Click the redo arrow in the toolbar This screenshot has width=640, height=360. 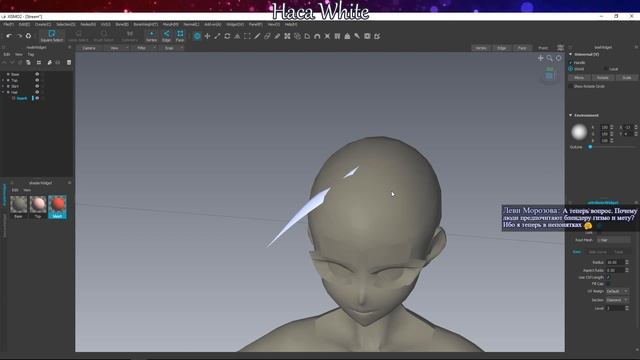(19, 36)
